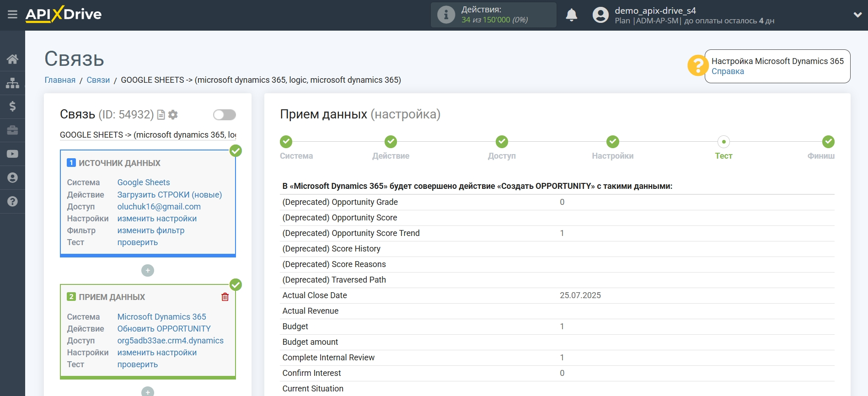Click the user avatar icon
This screenshot has height=396, width=868.
pos(600,15)
